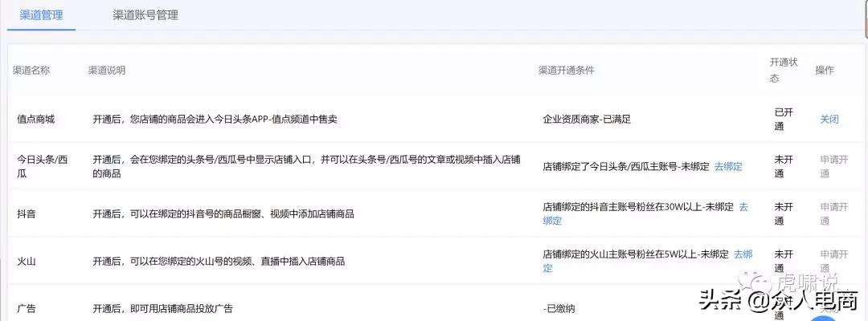Select the 渠道开通条件 column header

pos(567,70)
